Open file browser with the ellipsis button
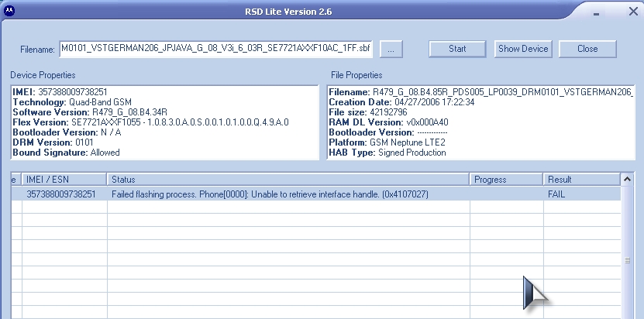Image resolution: width=644 pixels, height=319 pixels. [x=391, y=50]
